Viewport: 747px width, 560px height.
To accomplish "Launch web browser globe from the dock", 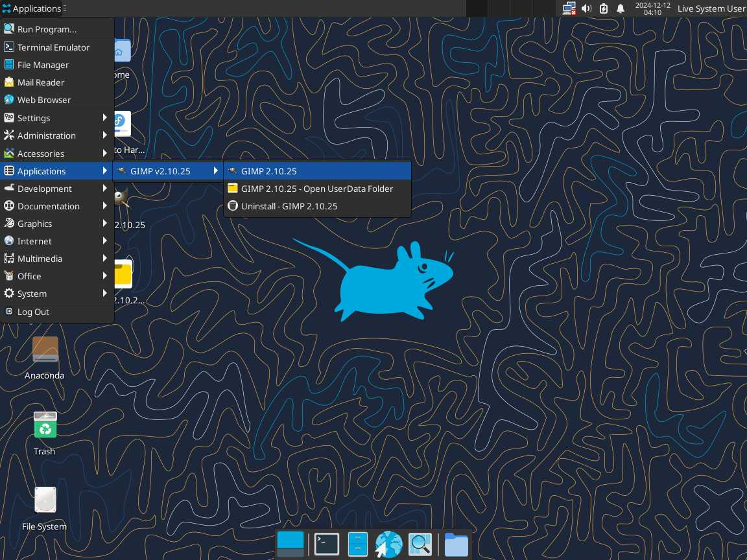I will 389,544.
